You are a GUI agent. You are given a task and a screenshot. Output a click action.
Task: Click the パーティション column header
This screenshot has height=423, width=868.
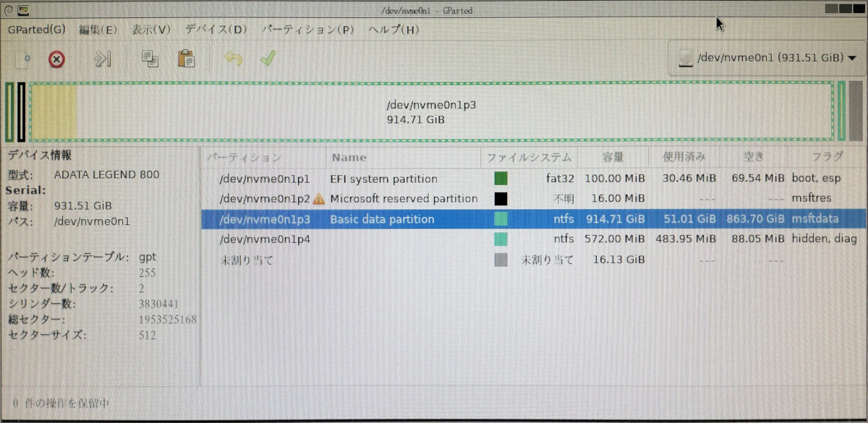243,157
